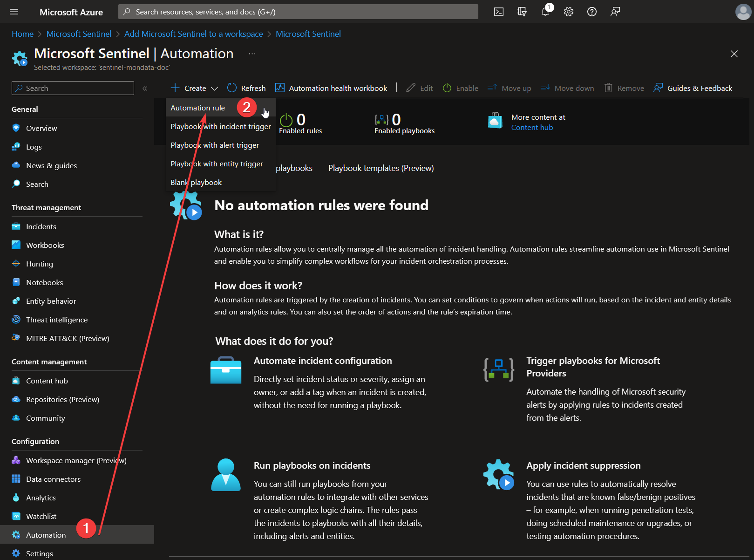Click the global search resources box
The image size is (754, 560).
coord(298,12)
